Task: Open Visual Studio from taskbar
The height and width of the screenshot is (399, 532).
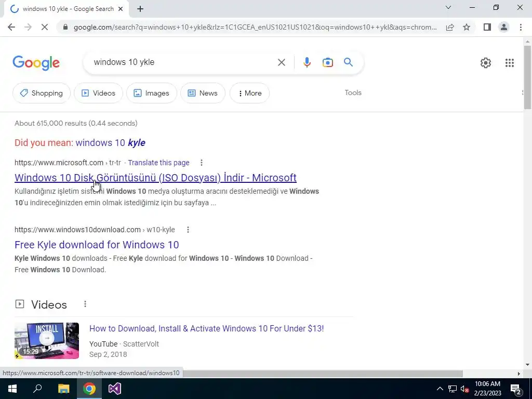Action: (115, 389)
